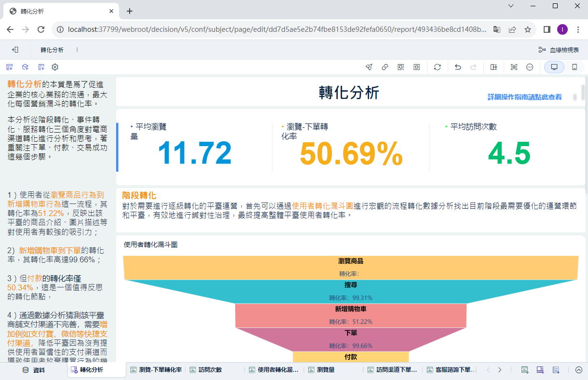Switch to PC preview mode
This screenshot has height=380, width=588.
[x=554, y=67]
